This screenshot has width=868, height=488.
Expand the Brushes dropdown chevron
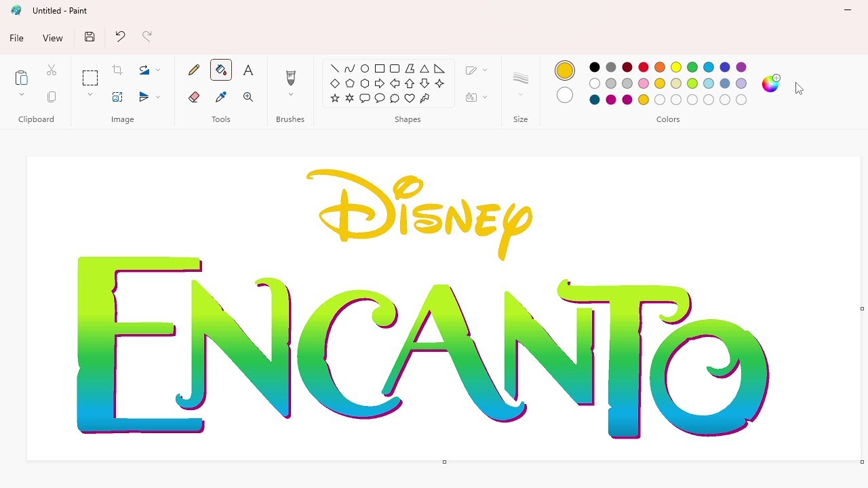pos(291,95)
